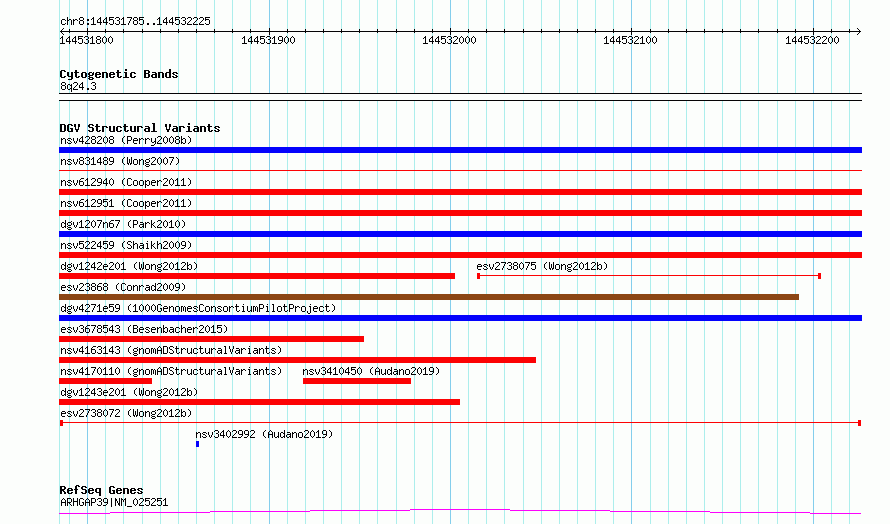Screen dimensions: 890x524
Task: Click the nsv612940 (Cooper2011) label
Action: (126, 182)
